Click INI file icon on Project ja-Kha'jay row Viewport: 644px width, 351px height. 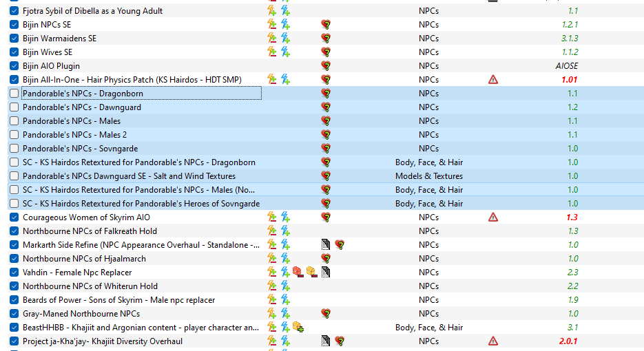(x=326, y=341)
